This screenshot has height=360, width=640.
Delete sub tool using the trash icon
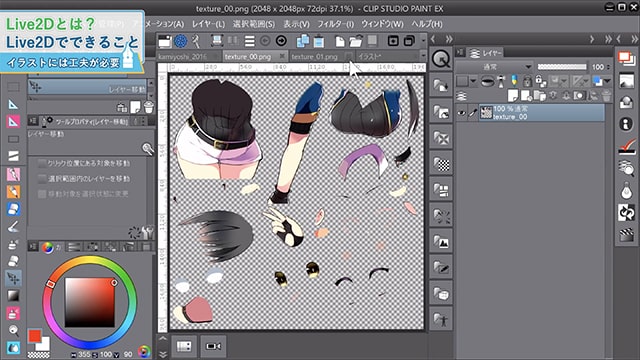149,107
